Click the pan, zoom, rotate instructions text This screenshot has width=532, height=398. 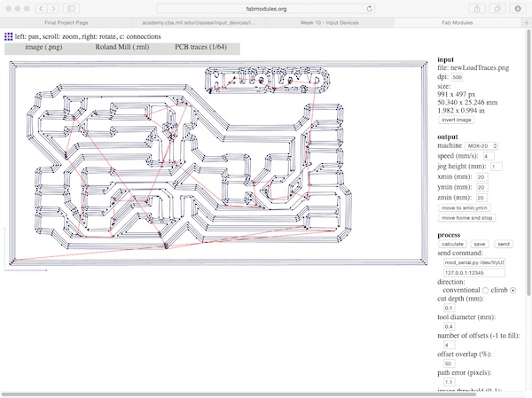click(x=88, y=36)
